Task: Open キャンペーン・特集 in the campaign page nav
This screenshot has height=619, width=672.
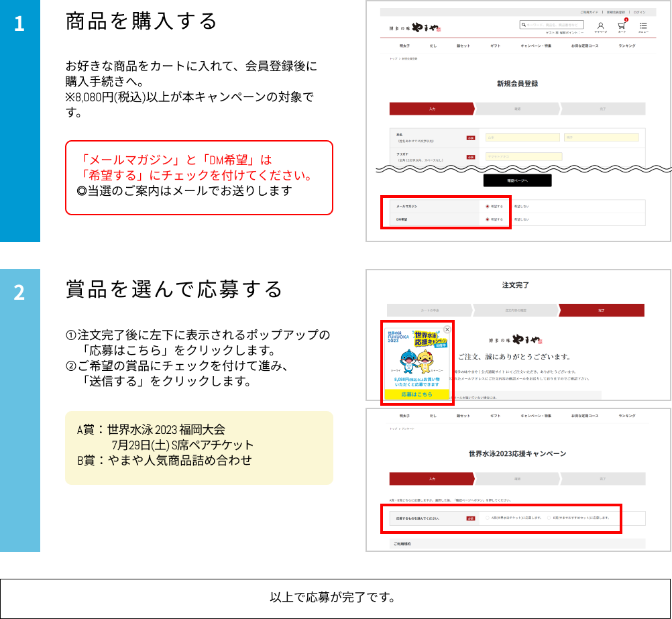Action: (536, 416)
